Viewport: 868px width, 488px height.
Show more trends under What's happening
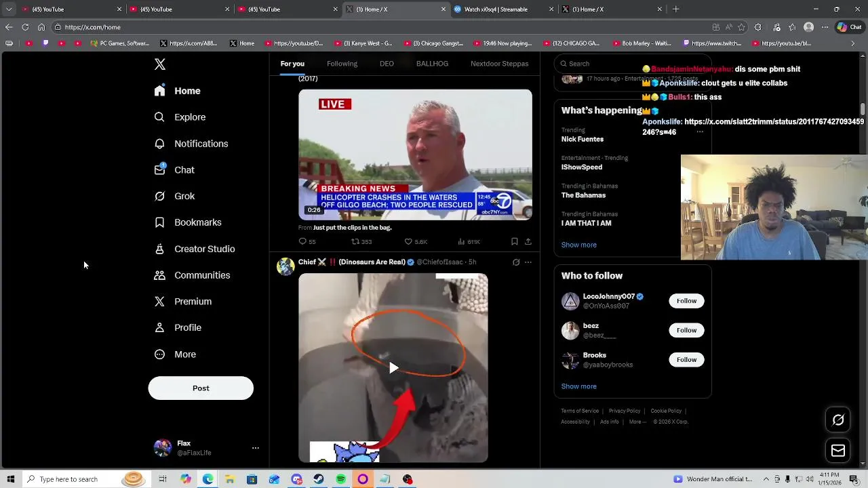[x=578, y=245]
